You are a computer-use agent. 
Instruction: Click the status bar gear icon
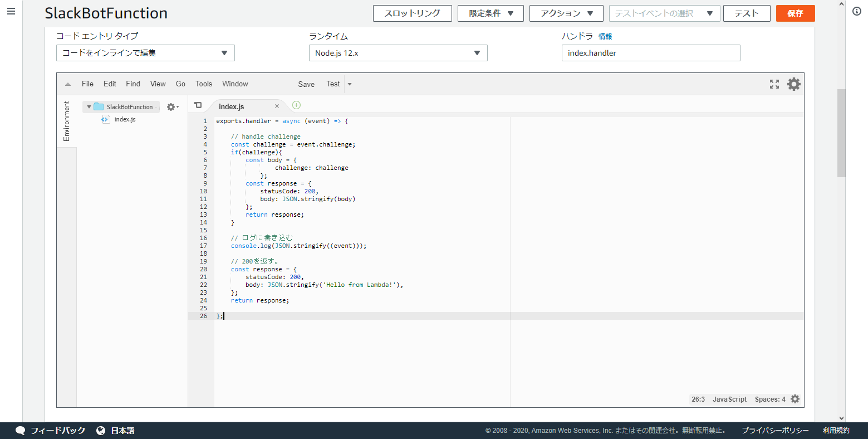(795, 399)
